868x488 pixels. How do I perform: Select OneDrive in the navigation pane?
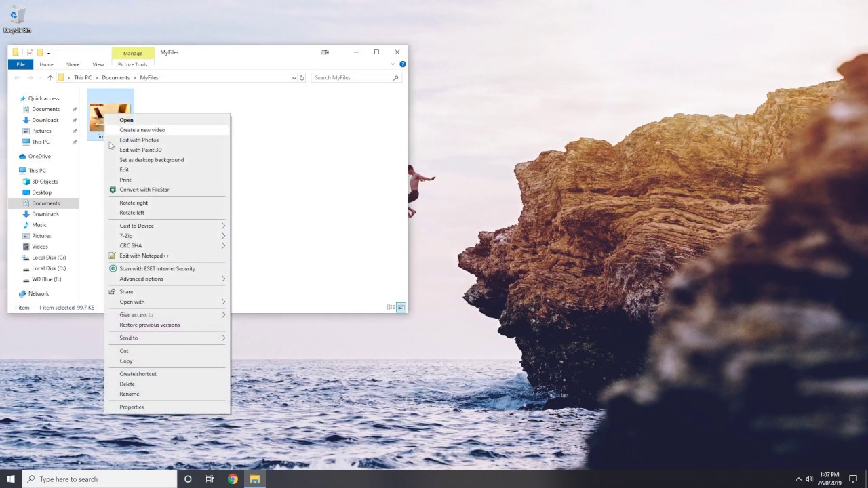(39, 156)
